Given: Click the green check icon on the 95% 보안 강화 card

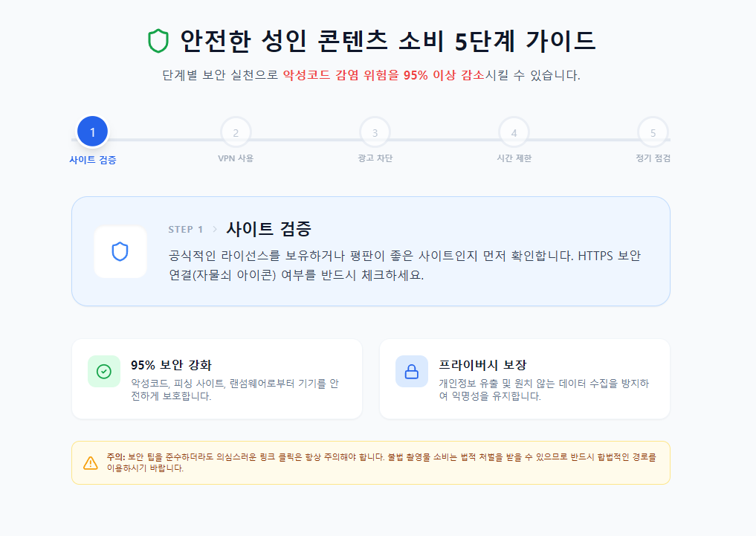Looking at the screenshot, I should [x=104, y=371].
